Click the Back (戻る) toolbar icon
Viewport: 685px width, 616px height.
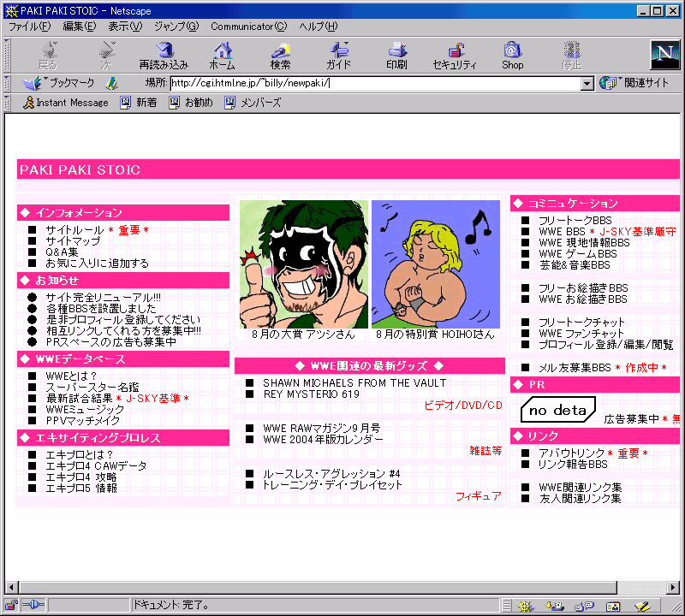point(48,55)
